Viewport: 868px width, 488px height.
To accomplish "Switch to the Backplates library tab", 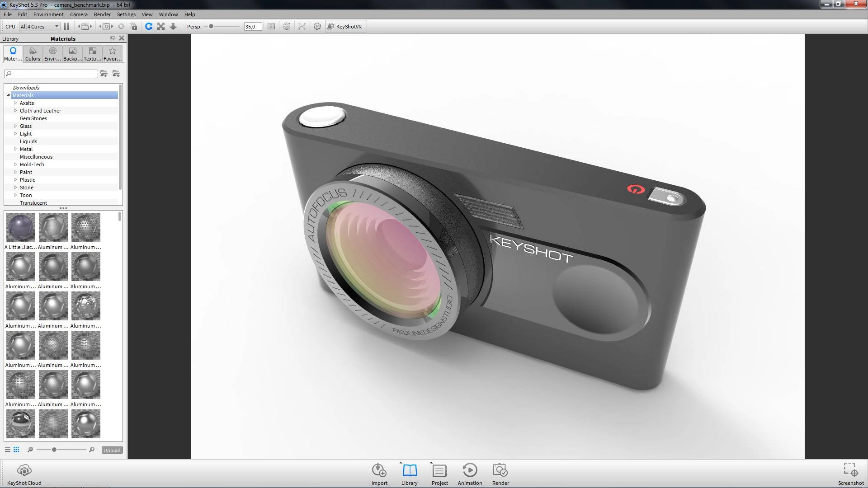I will [x=72, y=54].
